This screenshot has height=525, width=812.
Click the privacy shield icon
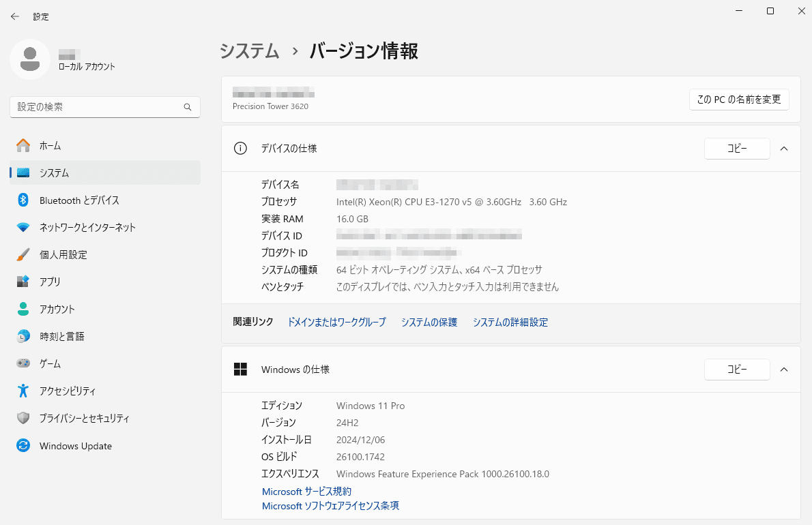(x=23, y=418)
